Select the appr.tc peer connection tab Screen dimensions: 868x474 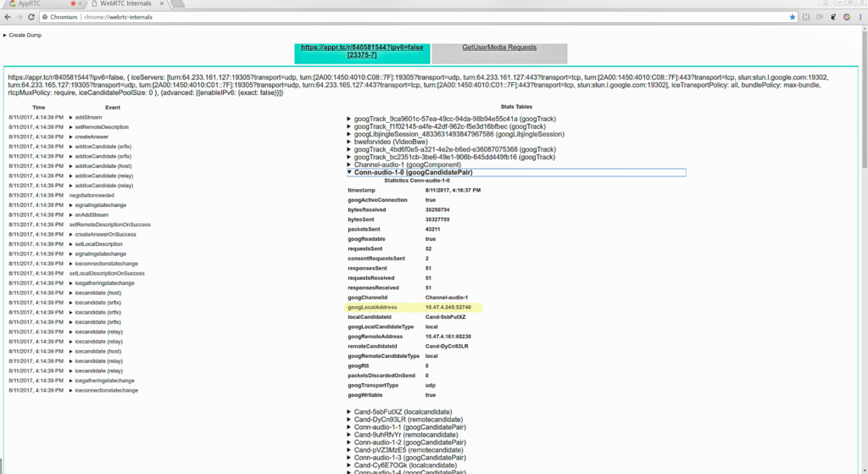pos(362,53)
